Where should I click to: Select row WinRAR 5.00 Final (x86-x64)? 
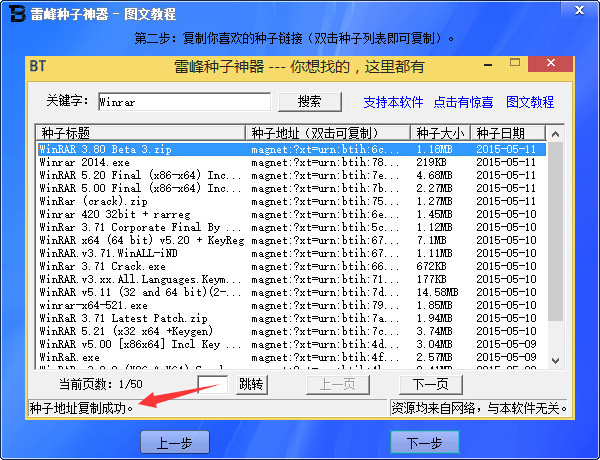click(292, 188)
